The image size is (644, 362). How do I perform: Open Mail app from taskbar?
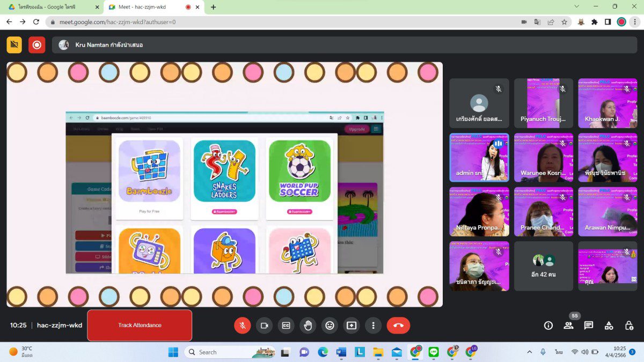(x=397, y=352)
